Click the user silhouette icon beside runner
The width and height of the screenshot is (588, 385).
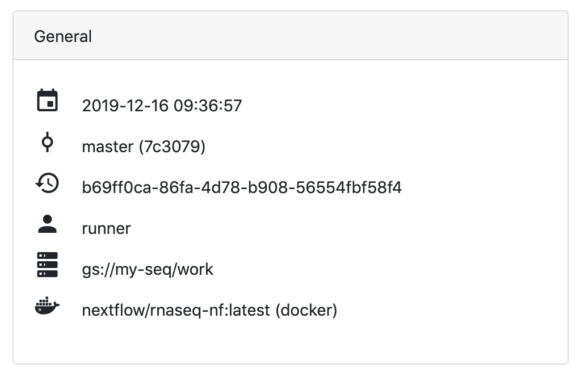[x=48, y=224]
